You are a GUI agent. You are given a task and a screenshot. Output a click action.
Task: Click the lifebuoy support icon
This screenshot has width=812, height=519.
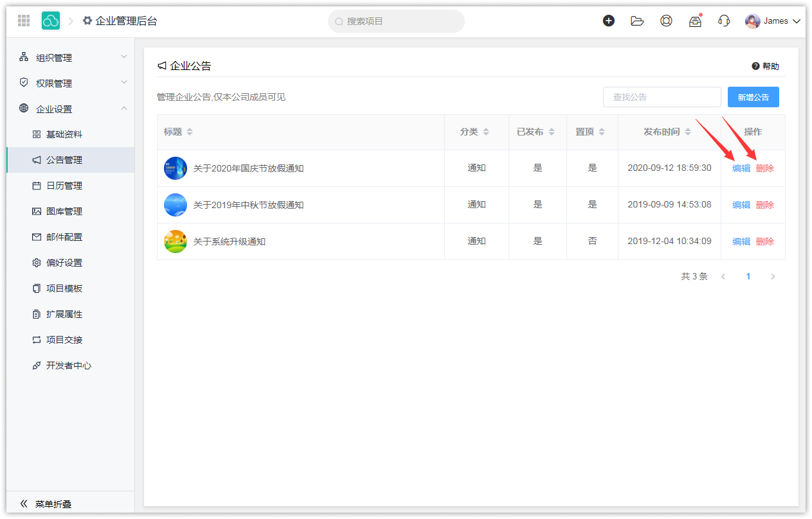click(666, 21)
